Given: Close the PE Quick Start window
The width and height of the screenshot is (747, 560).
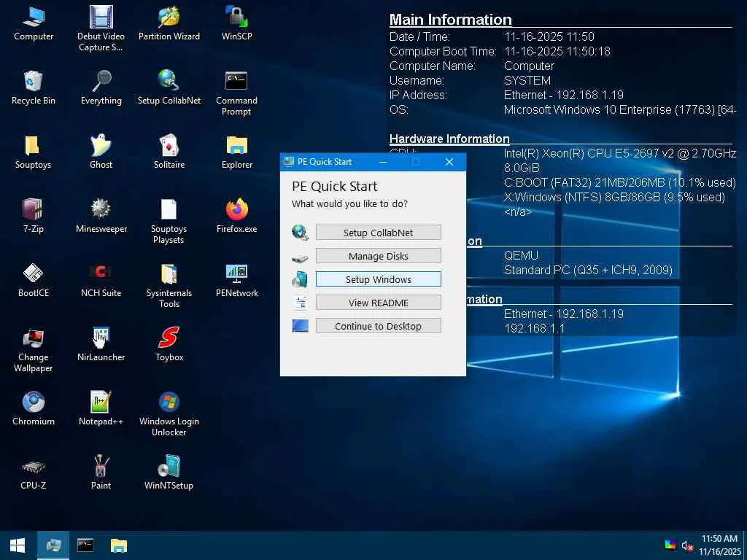Looking at the screenshot, I should coord(449,162).
